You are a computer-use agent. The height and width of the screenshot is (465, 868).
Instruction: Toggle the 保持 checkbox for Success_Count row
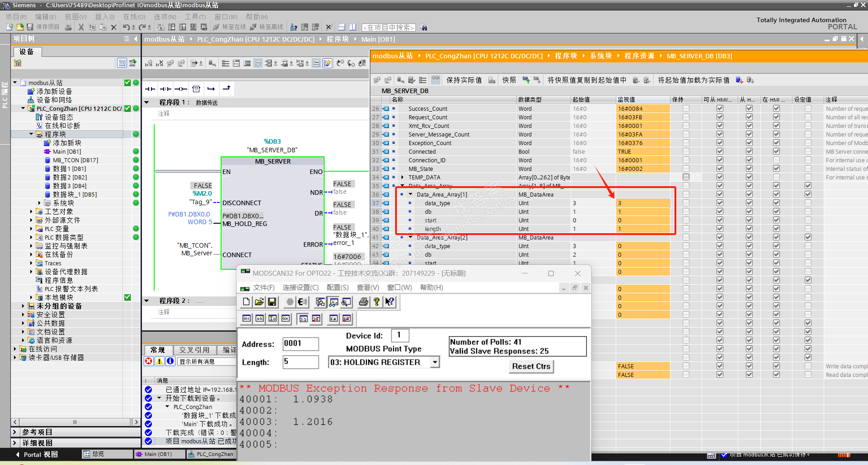686,108
